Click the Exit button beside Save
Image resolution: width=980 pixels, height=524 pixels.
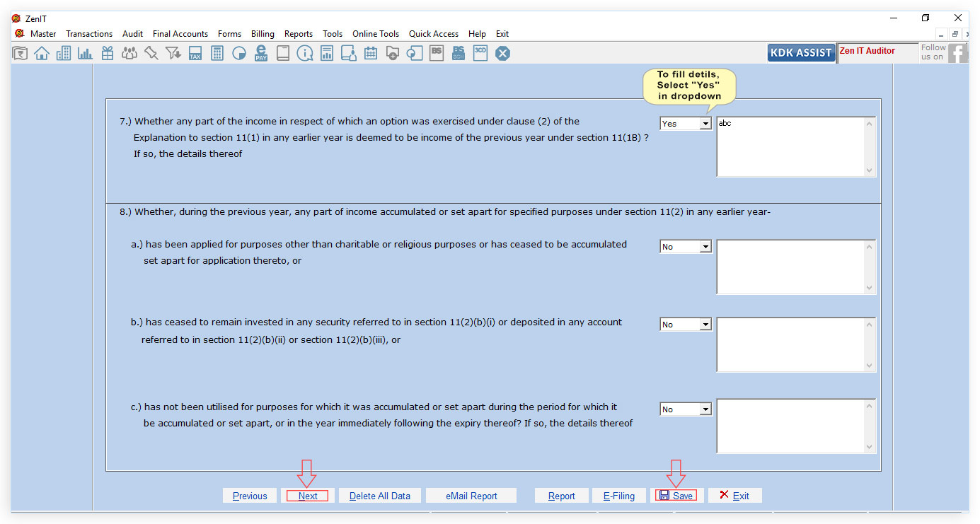(734, 496)
